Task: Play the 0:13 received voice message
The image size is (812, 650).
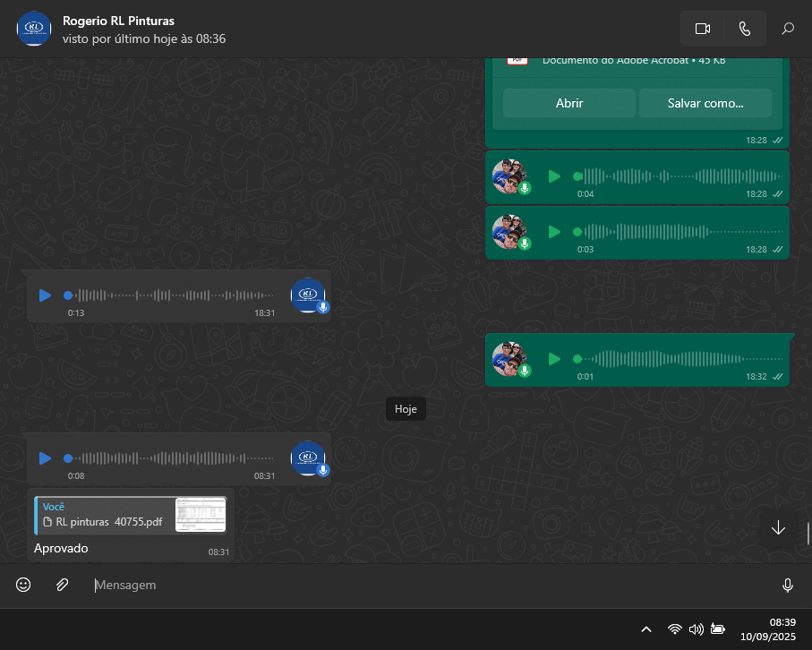Action: [x=45, y=295]
